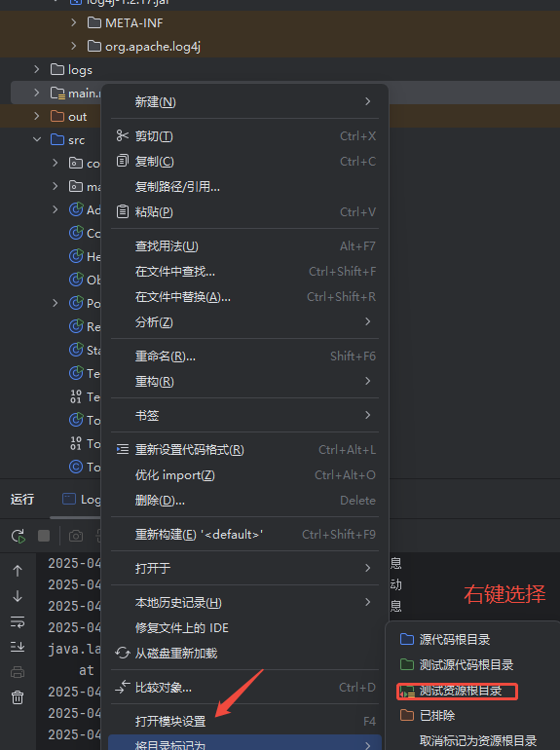This screenshot has width=560, height=750.
Task: Expand the out folder
Action: tap(37, 116)
